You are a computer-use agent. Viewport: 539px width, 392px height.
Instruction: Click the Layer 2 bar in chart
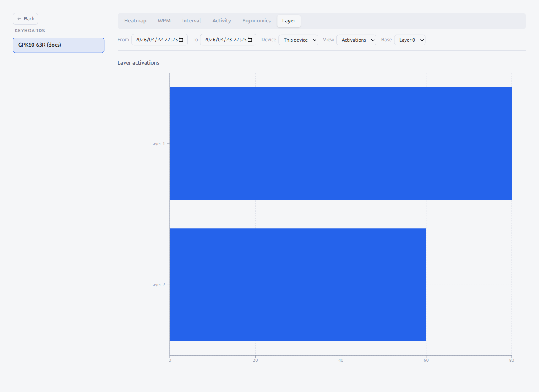(298, 285)
